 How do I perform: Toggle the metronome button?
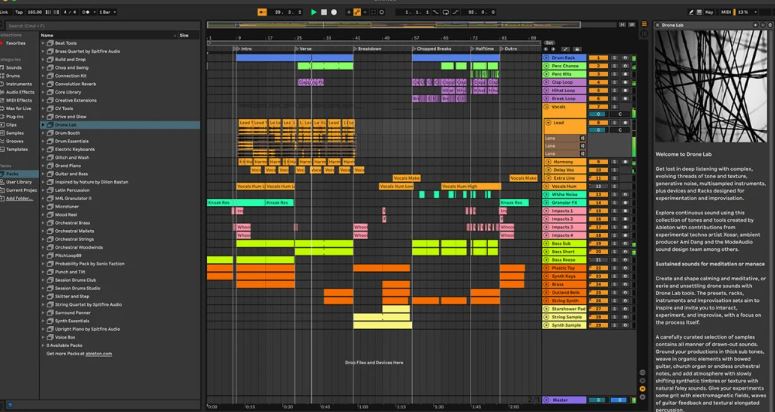click(x=86, y=12)
